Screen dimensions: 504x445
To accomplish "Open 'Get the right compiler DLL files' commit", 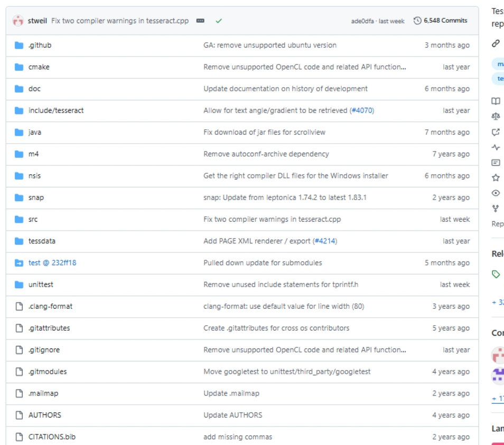I will tap(296, 176).
